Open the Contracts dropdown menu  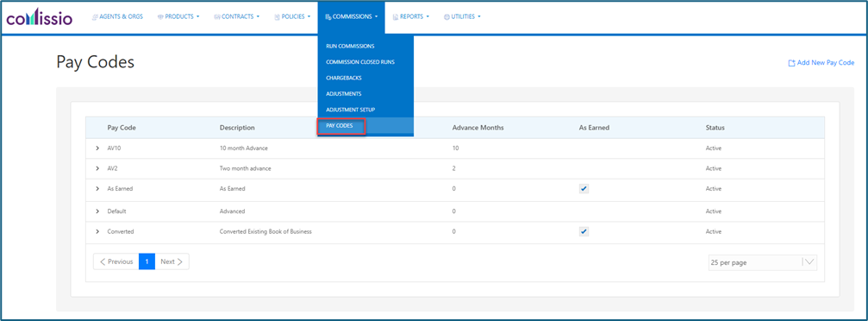(x=236, y=16)
